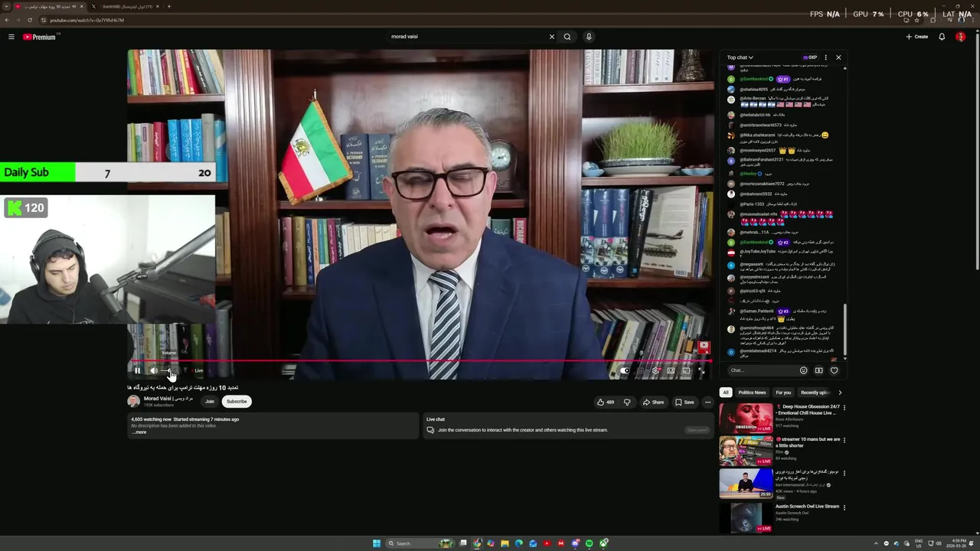
Task: Subscribe to Morad Vaisi
Action: pos(237,401)
